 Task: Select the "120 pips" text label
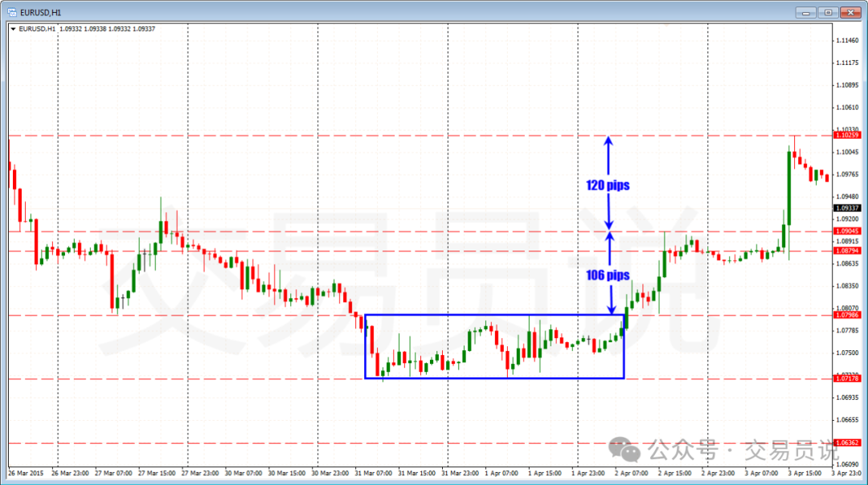[608, 185]
